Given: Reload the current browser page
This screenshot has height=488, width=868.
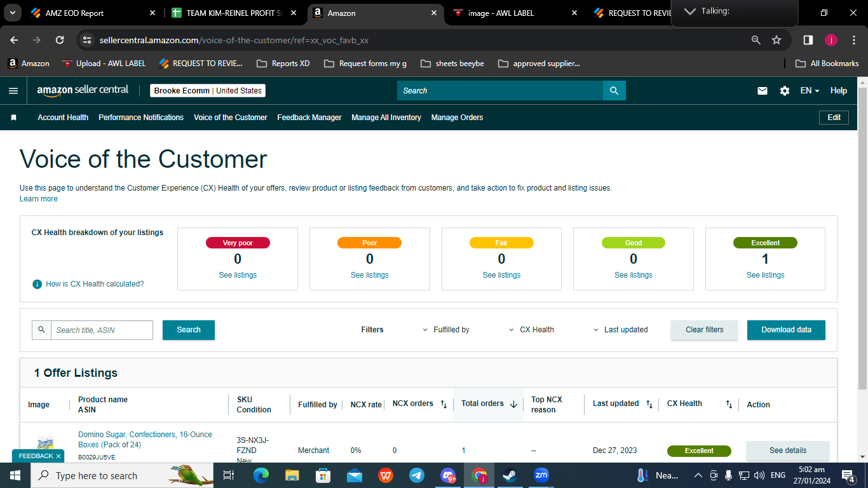Looking at the screenshot, I should (60, 40).
